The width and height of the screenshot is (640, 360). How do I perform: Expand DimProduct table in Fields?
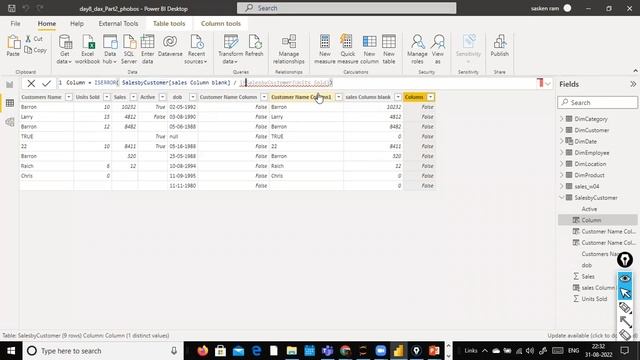(x=562, y=175)
